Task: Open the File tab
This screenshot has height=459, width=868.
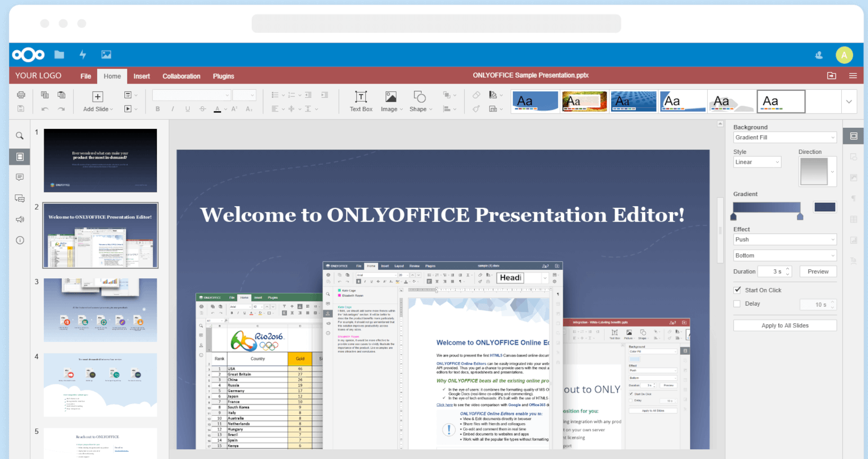Action: 86,76
